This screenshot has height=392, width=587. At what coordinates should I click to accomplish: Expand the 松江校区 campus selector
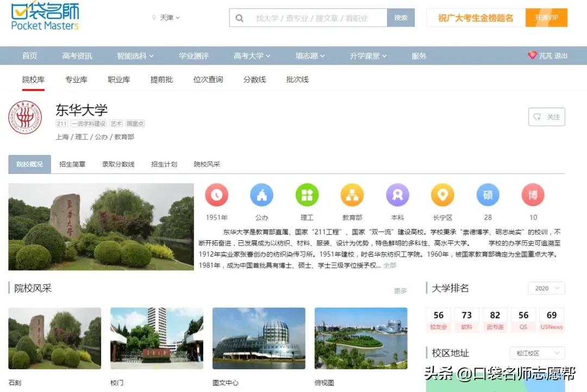click(x=536, y=353)
